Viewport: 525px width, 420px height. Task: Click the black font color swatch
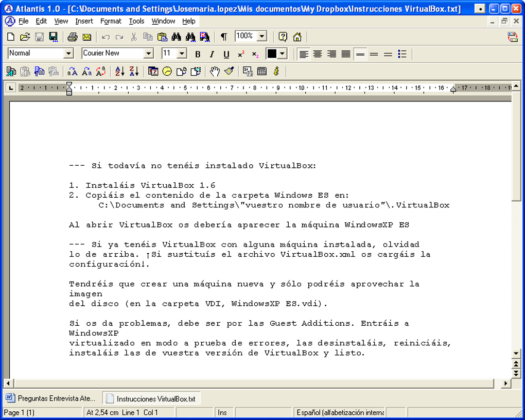pyautogui.click(x=272, y=54)
